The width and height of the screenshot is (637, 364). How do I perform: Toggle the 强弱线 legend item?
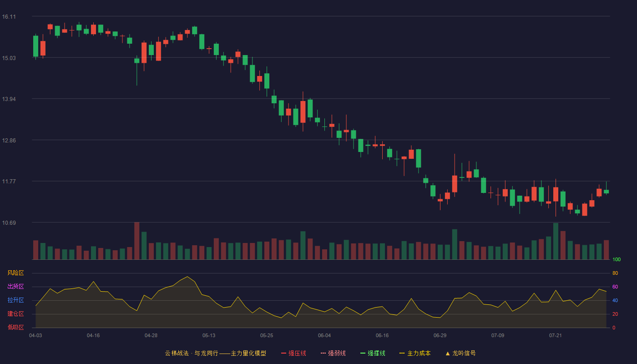[333, 353]
